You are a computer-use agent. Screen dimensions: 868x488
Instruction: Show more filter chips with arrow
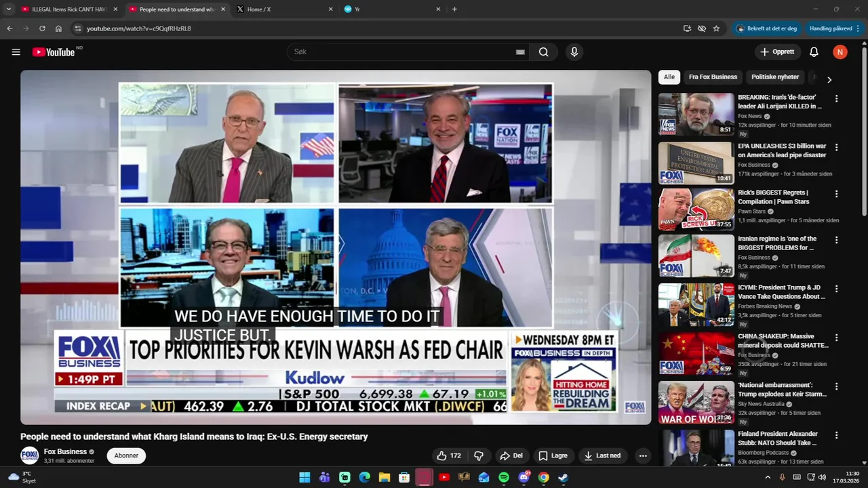829,79
